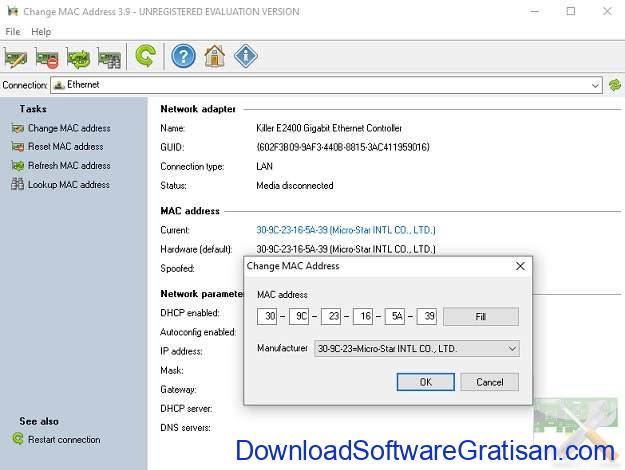This screenshot has width=625, height=470.
Task: Focus sixth MAC octet field 39
Action: pyautogui.click(x=426, y=317)
